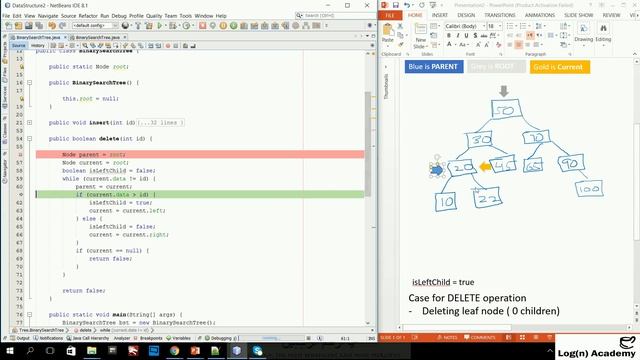Click the Undo icon in NetBeans toolbar

pos(52,26)
